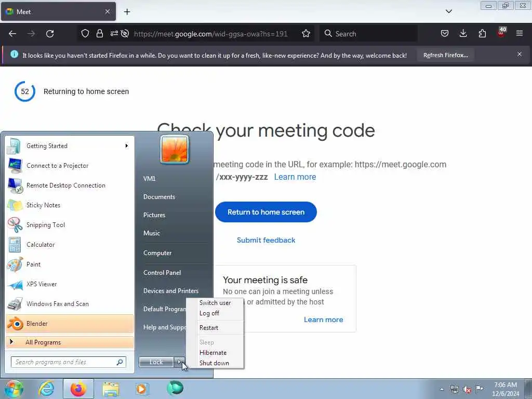Viewport: 532px width, 399px height.
Task: Bookmark this page with the star
Action: tap(306, 34)
